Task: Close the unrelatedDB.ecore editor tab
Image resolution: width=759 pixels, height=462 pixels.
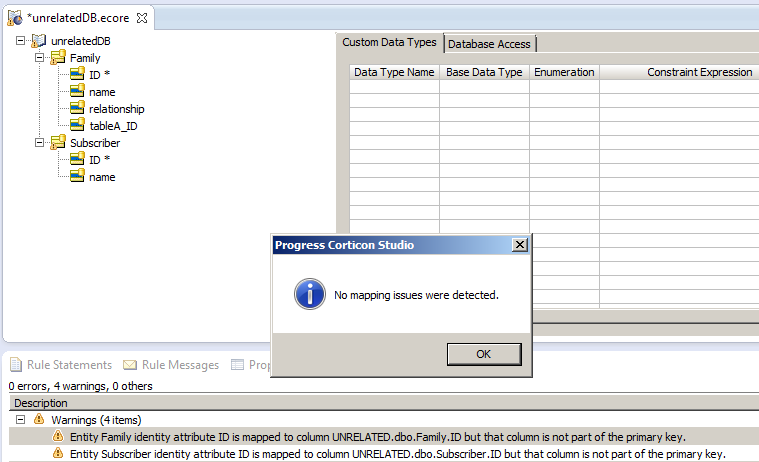Action: [x=142, y=18]
